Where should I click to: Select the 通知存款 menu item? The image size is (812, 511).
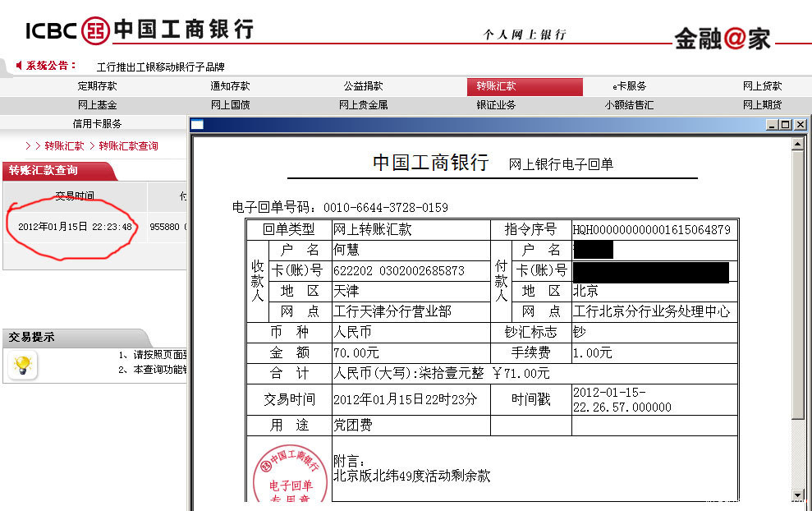point(230,86)
